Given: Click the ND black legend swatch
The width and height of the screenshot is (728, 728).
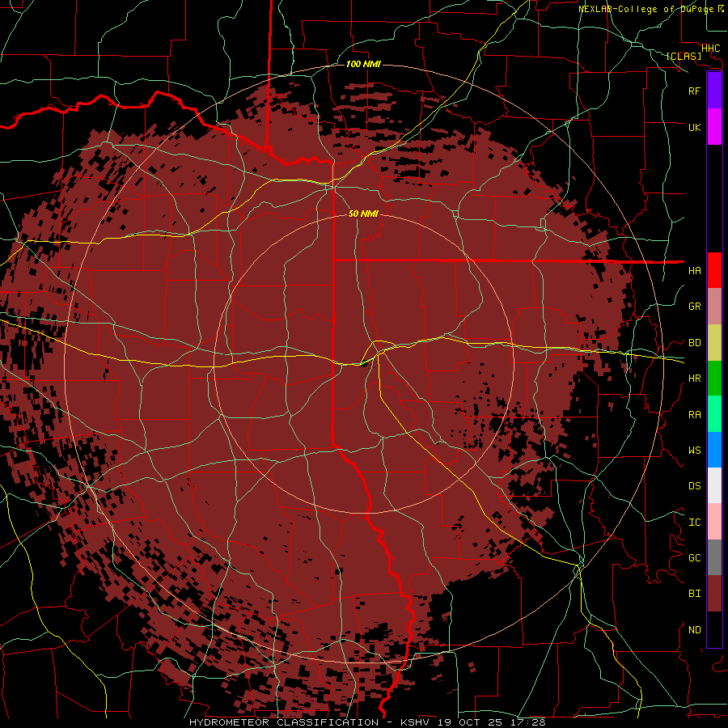Looking at the screenshot, I should click(x=714, y=629).
